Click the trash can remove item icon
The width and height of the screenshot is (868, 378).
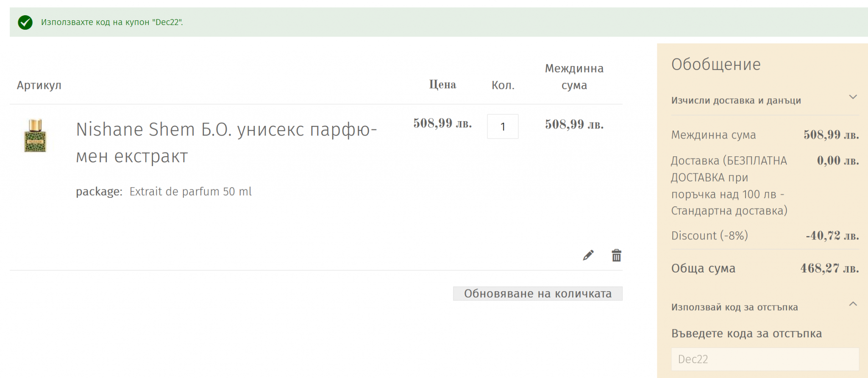[x=616, y=255]
